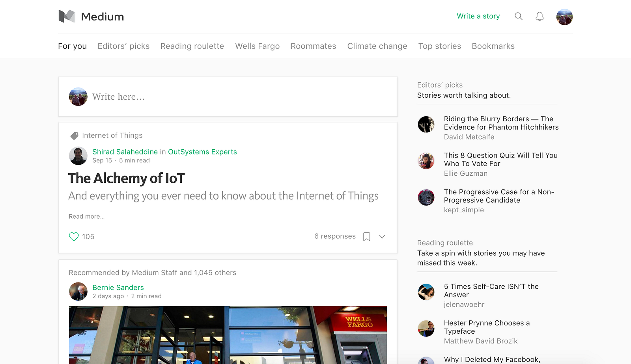The height and width of the screenshot is (364, 631).
Task: View the Top stories tab
Action: (x=440, y=46)
